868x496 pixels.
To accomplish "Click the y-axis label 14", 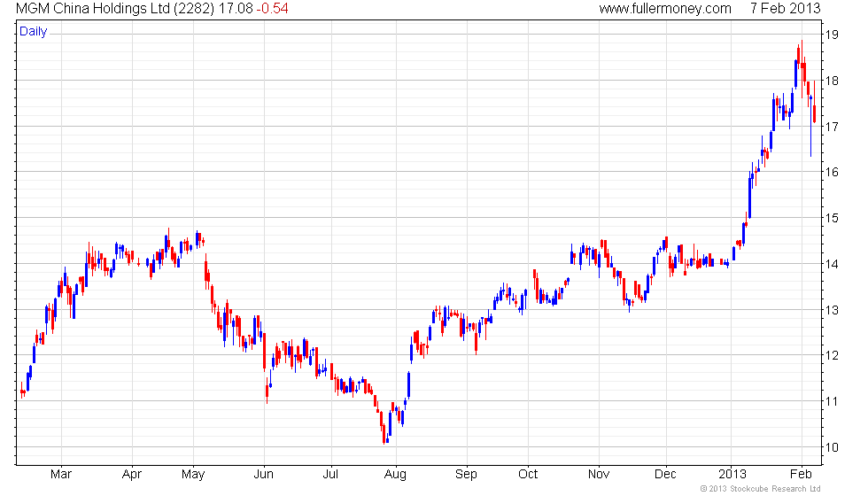I will (x=832, y=264).
